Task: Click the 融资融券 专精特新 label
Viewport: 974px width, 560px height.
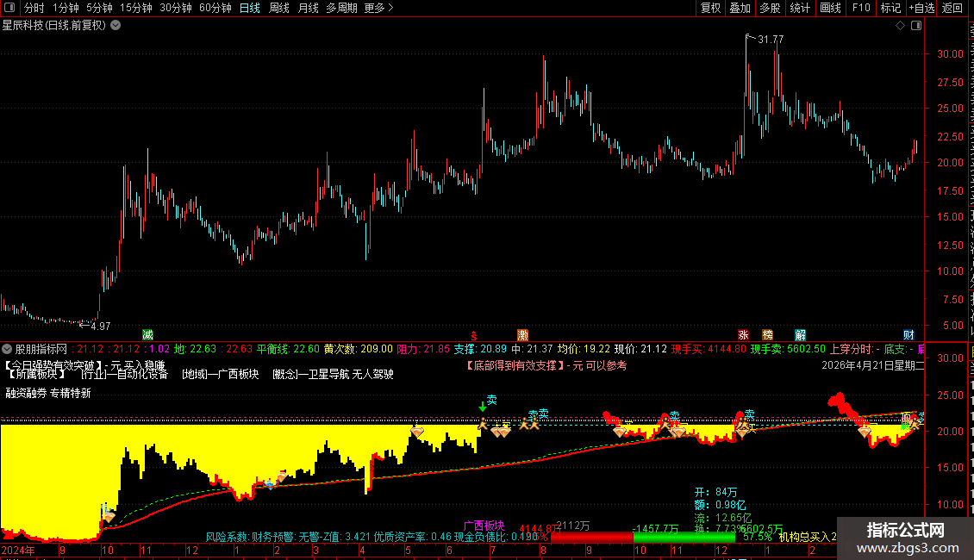Action: pos(48,393)
